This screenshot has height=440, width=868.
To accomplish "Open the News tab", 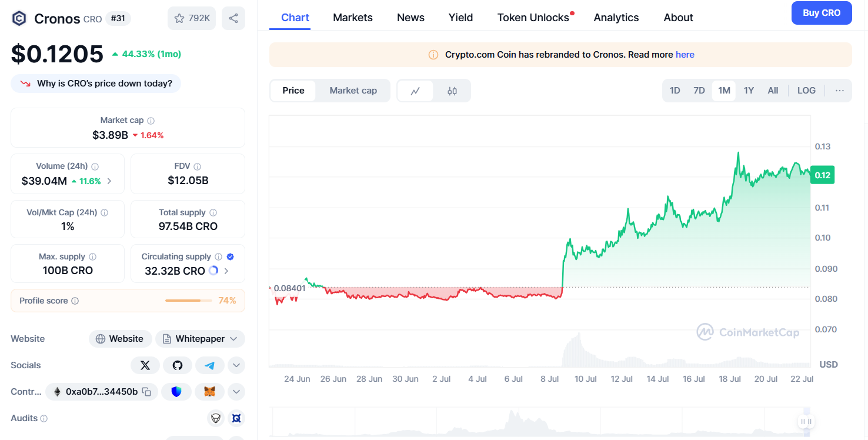I will (410, 18).
